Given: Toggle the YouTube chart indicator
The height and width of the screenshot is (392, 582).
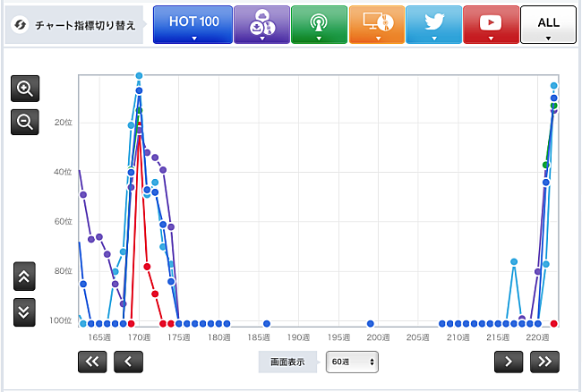Looking at the screenshot, I should pyautogui.click(x=490, y=24).
